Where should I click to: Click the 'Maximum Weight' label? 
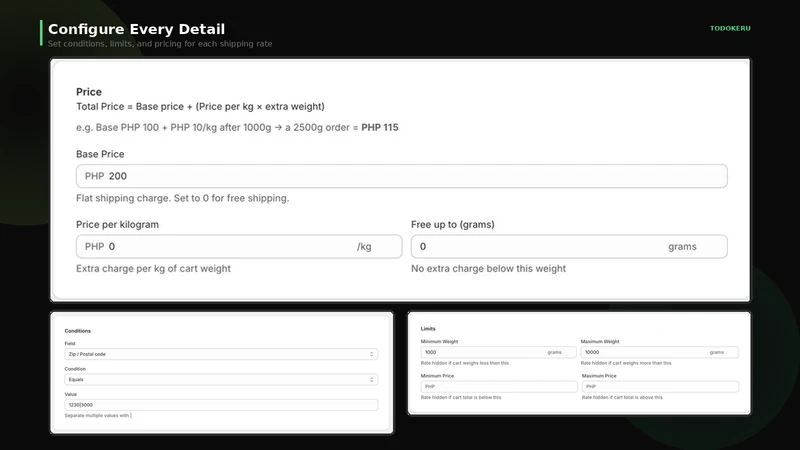(600, 342)
